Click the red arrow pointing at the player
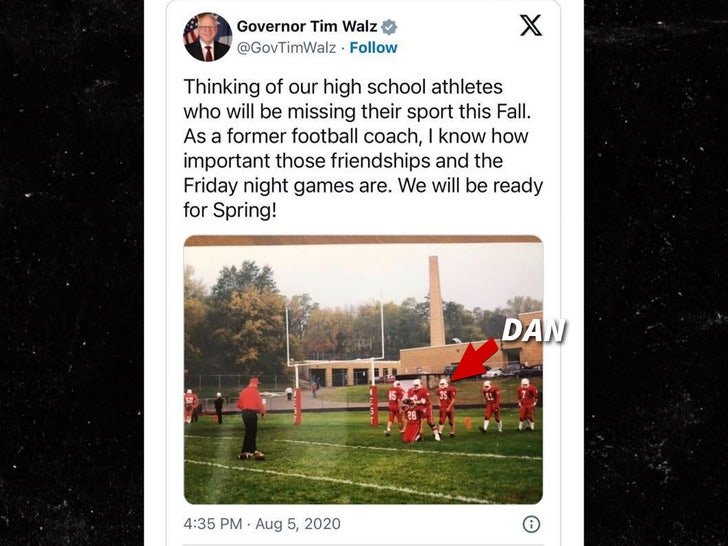 coord(474,360)
